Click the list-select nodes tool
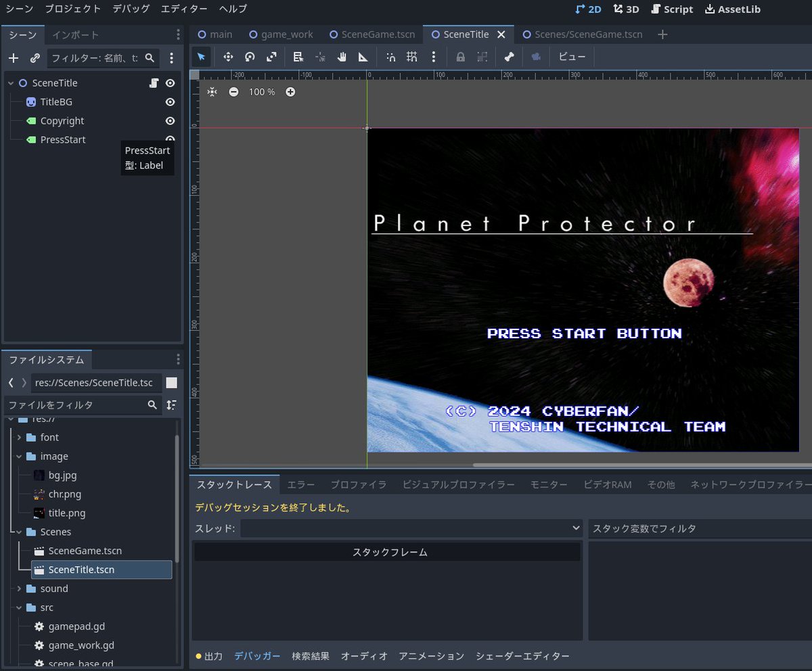Screen dimensions: 812x671 click(298, 57)
